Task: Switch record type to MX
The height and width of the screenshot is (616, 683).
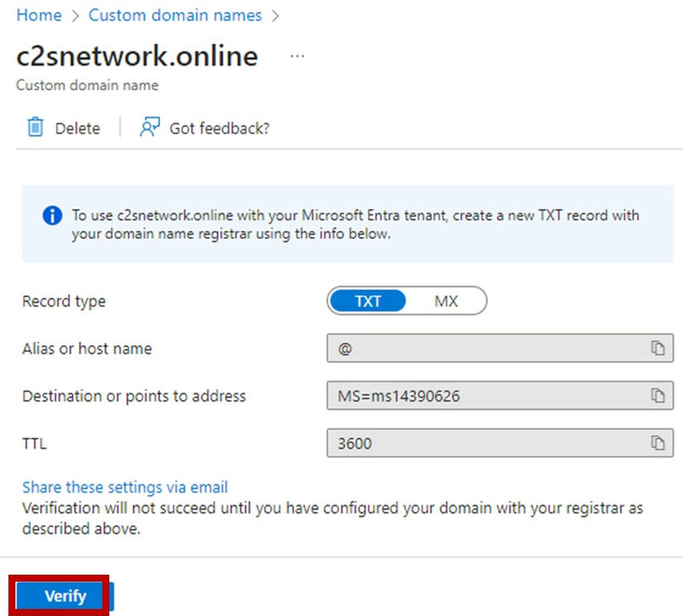Action: coord(446,302)
